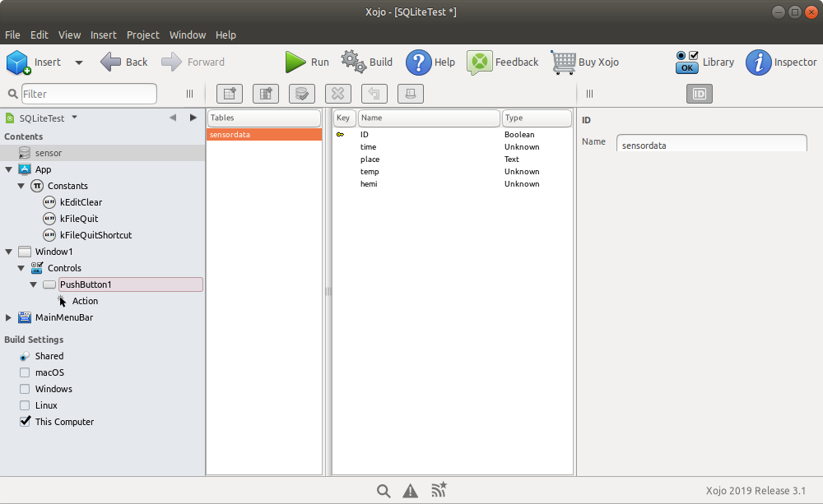Enable the Windows build checkbox
This screenshot has width=823, height=504.
pyautogui.click(x=25, y=389)
